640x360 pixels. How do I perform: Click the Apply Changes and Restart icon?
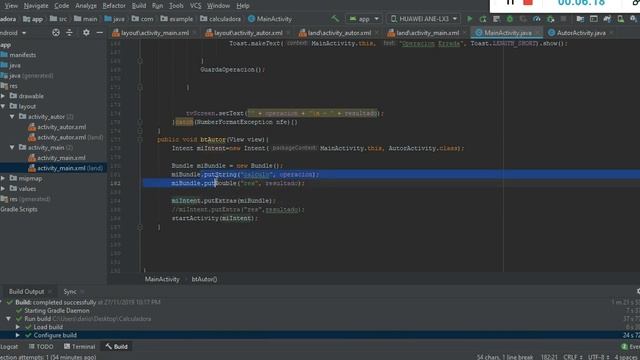[483, 19]
